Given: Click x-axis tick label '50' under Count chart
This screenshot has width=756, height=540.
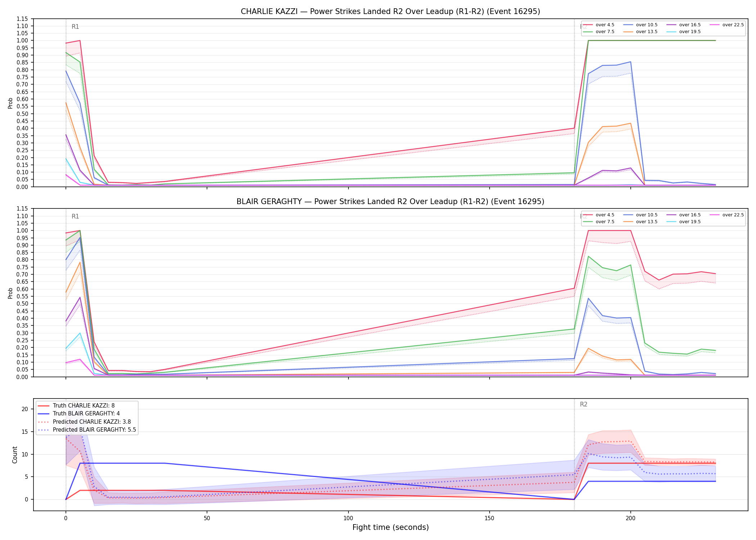Looking at the screenshot, I should [207, 518].
